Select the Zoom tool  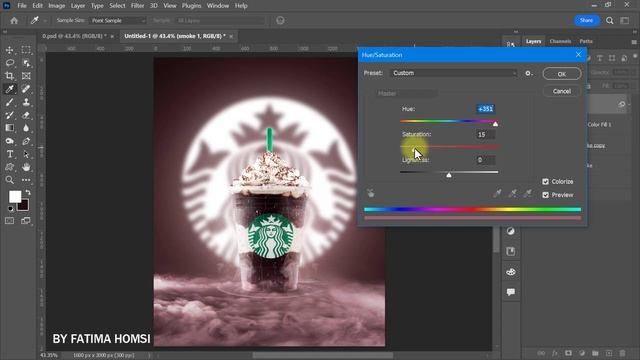[9, 180]
